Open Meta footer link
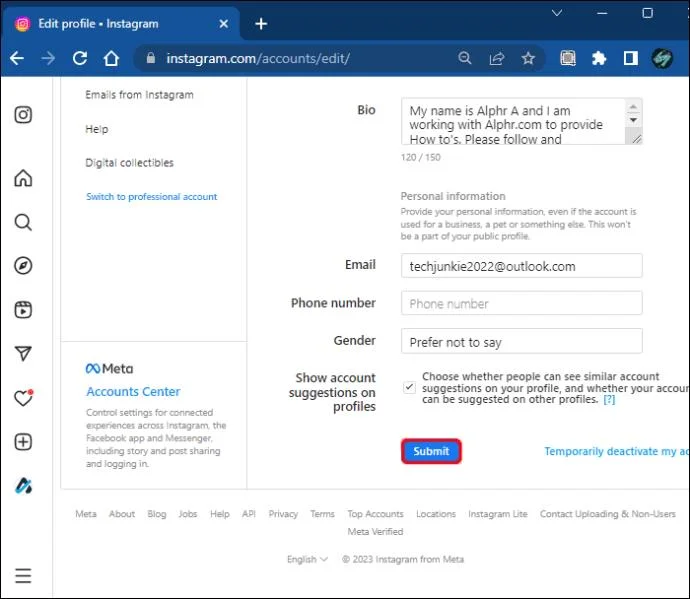 [x=86, y=514]
